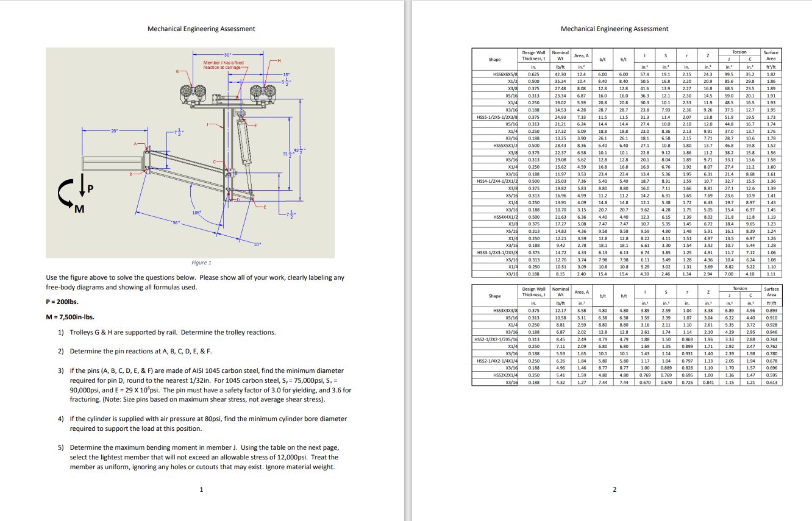Click the HSS4X4X1/2 shape row label

pyautogui.click(x=505, y=216)
